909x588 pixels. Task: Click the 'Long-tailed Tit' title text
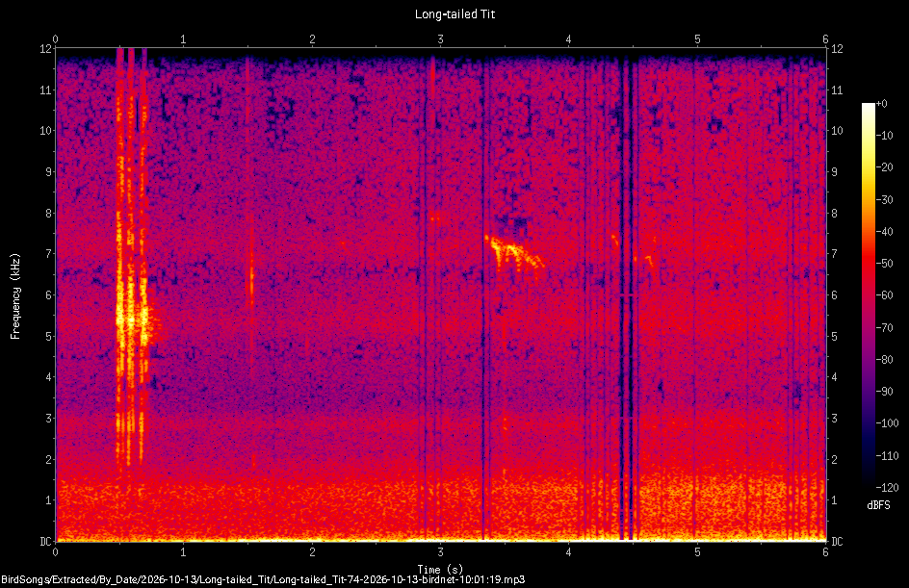454,14
